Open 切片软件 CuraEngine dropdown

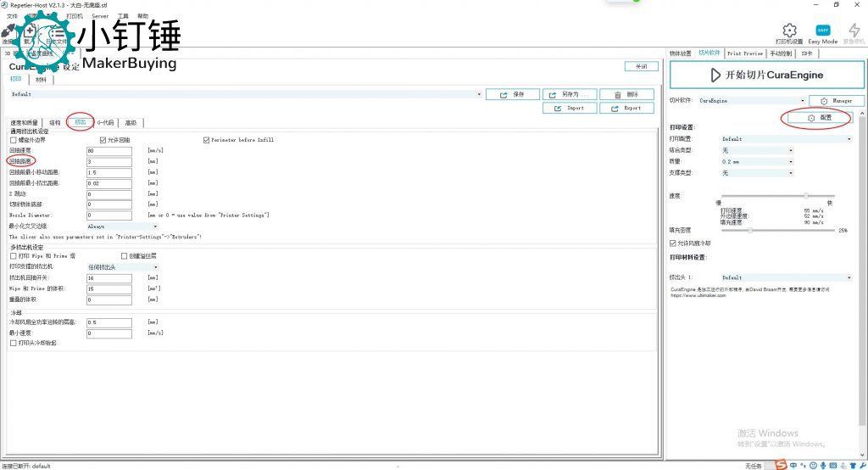coord(752,101)
